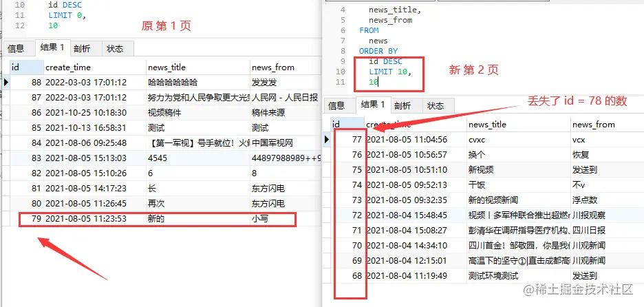Click the news_title, line in the query editor
This screenshot has height=307, width=644.
395,10
